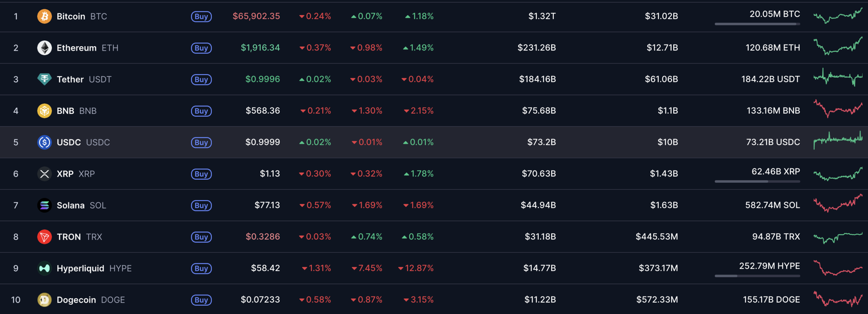868x314 pixels.
Task: Click the Bitcoin circulating supply progress bar
Action: click(x=757, y=24)
